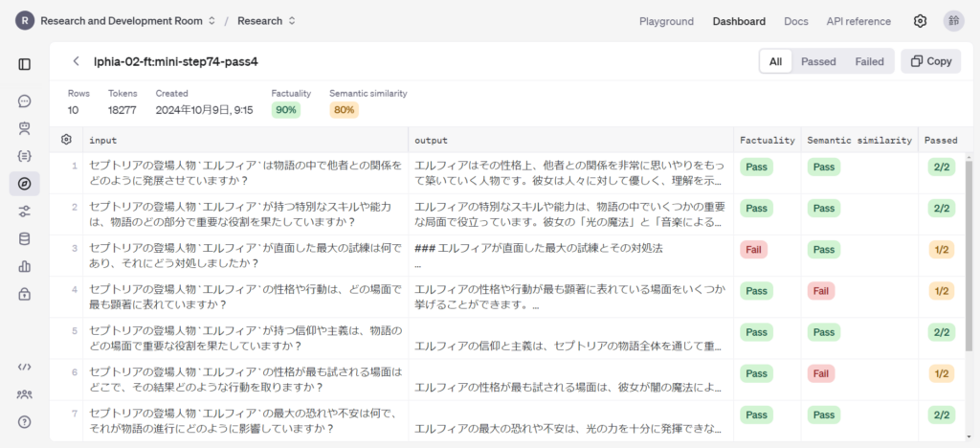Open the API keys lock icon
Image resolution: width=980 pixels, height=448 pixels.
click(24, 295)
